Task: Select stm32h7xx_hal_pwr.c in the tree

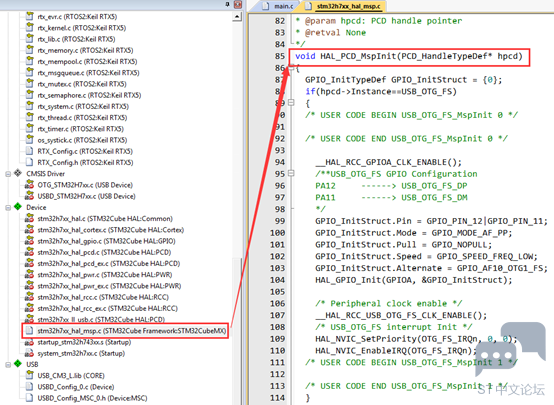Action: [105, 275]
